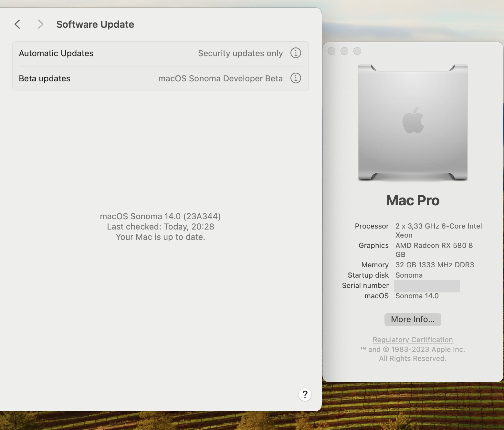Click the 'Graphics' label
Screen dimensions: 504x430
pos(373,245)
